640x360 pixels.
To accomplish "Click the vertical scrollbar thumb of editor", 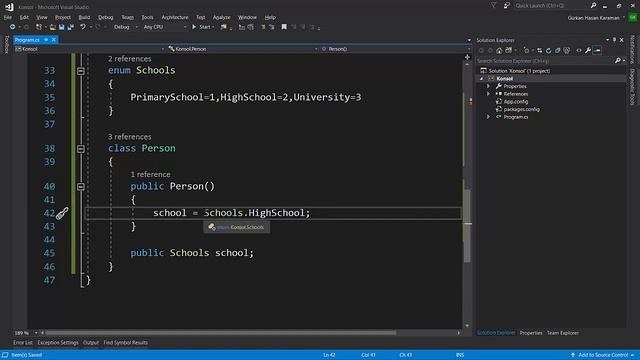I will (467, 227).
